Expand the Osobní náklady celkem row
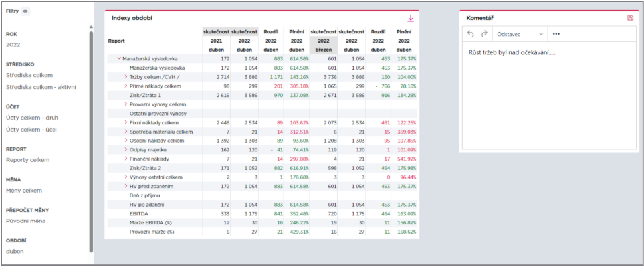Screen dimensions: 644x267 126,141
